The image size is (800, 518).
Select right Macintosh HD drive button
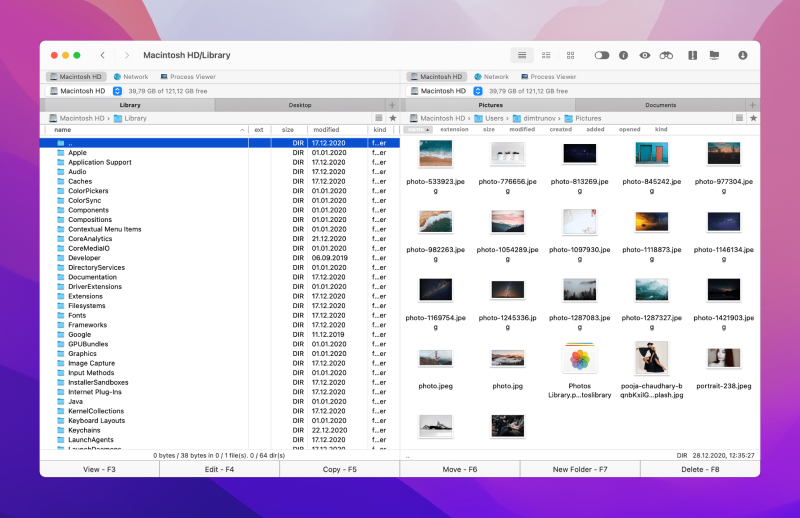[437, 77]
